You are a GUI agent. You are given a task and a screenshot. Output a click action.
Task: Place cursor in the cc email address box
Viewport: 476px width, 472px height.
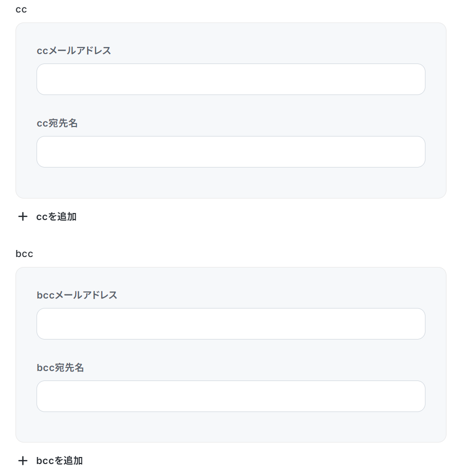(231, 79)
